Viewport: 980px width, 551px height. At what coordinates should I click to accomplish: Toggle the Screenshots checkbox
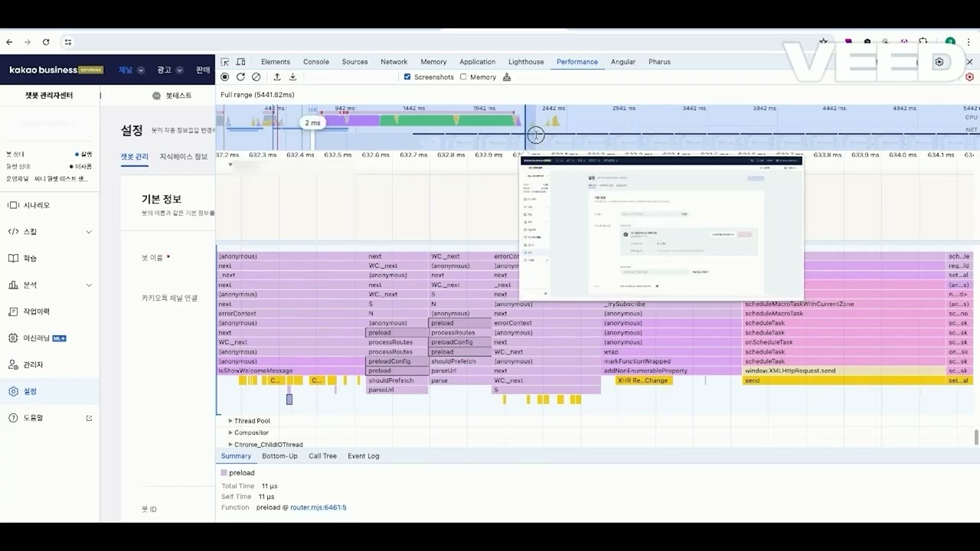click(407, 77)
